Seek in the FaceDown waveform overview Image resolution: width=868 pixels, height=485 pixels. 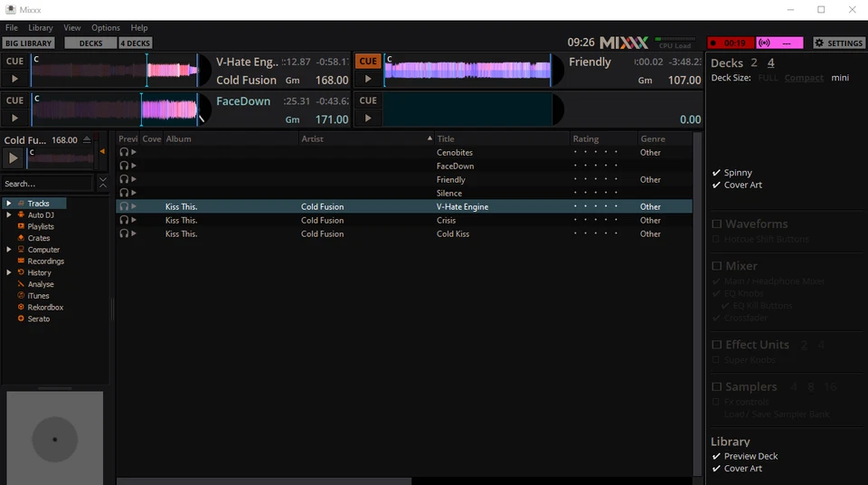[x=115, y=109]
